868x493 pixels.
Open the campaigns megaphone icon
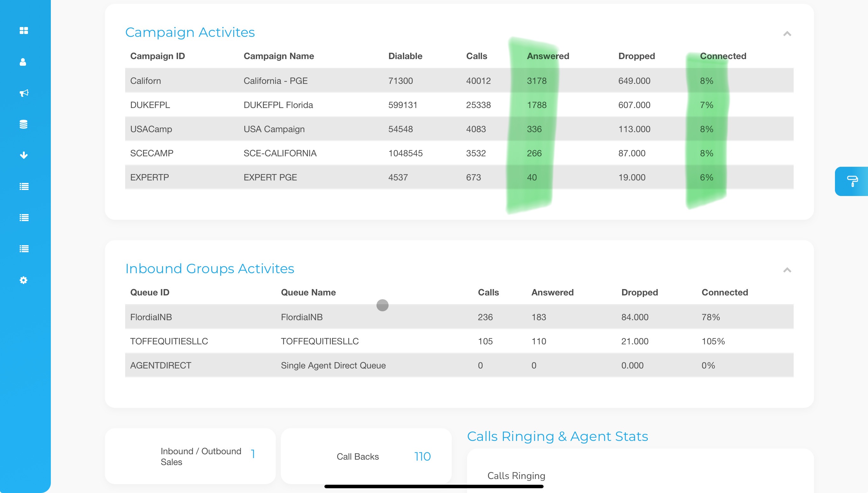[24, 93]
